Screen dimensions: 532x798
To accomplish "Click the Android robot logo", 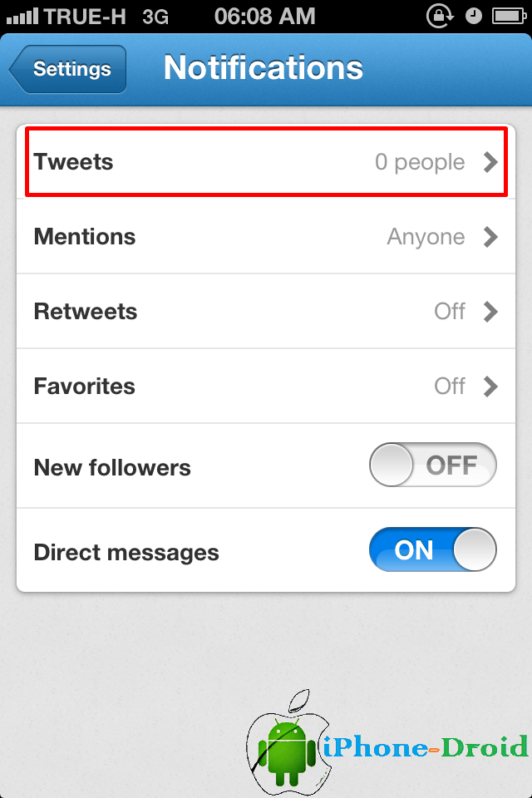I will click(286, 752).
